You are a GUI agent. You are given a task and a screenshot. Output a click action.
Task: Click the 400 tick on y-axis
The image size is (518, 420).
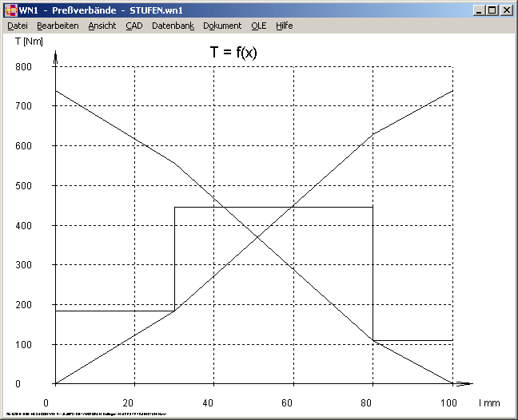23,225
